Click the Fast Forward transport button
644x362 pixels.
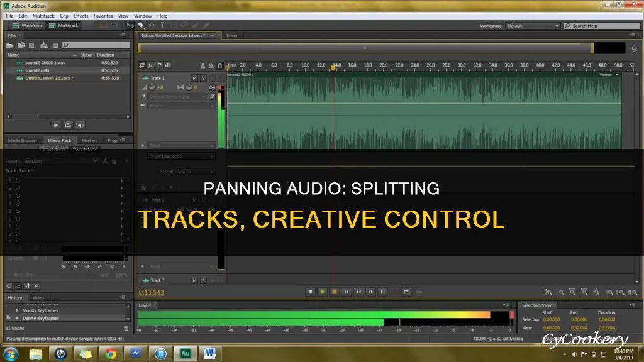pos(370,292)
